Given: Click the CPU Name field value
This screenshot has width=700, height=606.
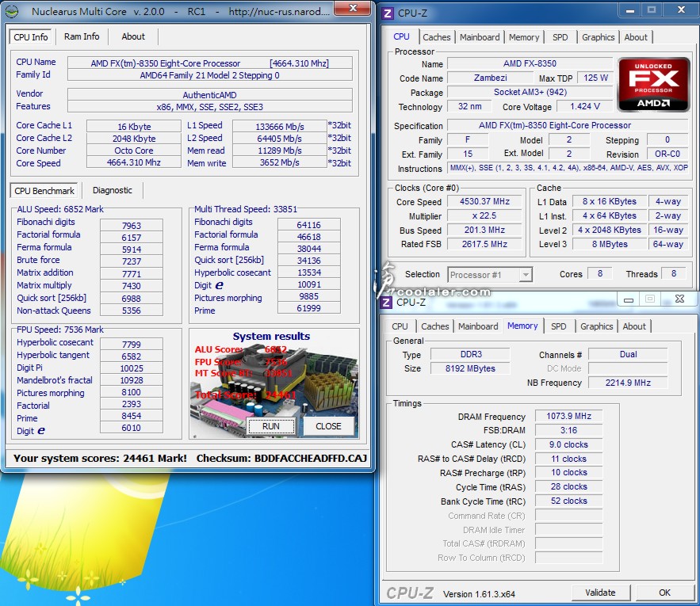Looking at the screenshot, I should 210,63.
